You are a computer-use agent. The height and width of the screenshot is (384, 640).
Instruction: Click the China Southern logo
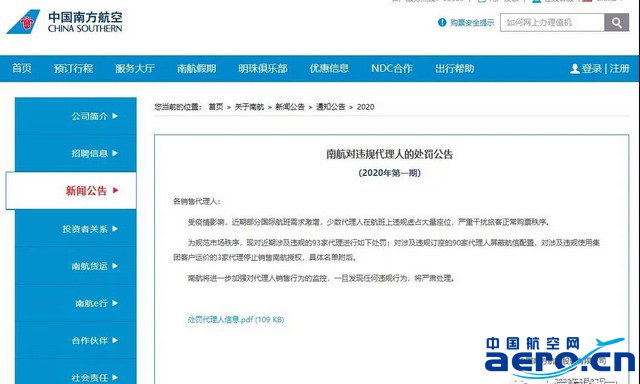[64, 22]
